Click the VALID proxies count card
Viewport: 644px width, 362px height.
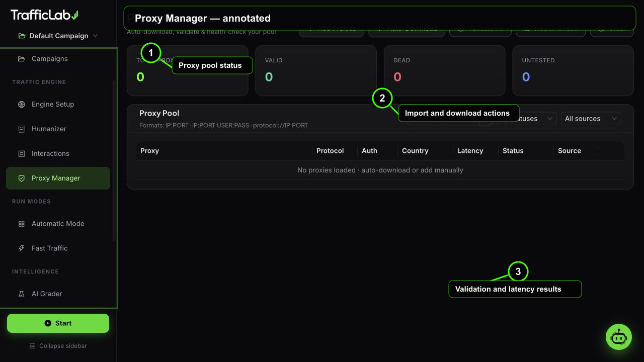click(x=316, y=70)
